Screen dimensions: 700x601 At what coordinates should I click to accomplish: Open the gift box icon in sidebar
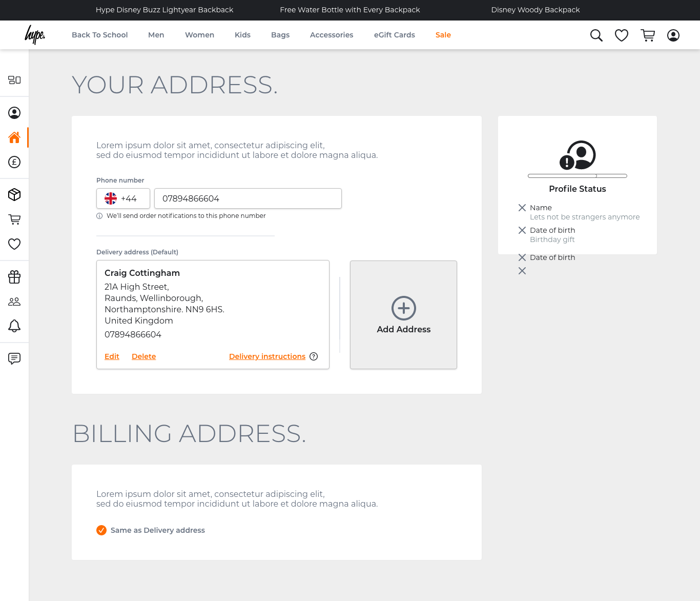click(x=14, y=277)
